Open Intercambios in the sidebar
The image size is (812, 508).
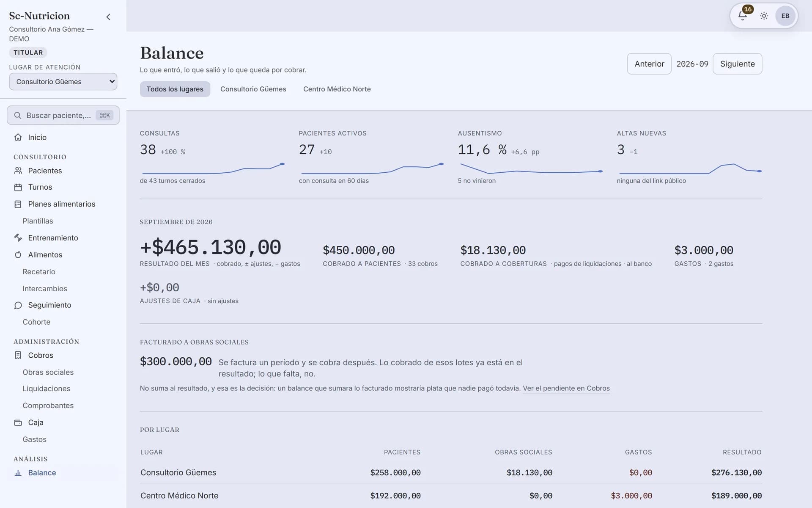click(x=45, y=289)
